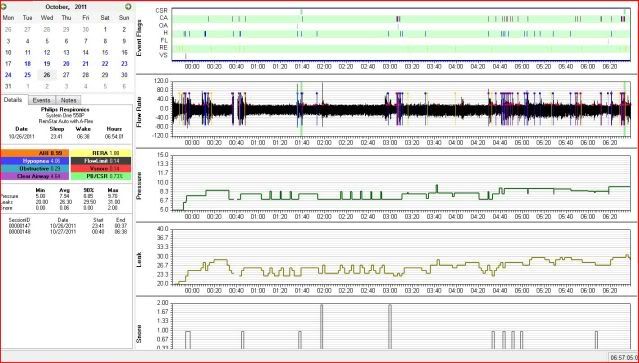This screenshot has width=639, height=363.
Task: Click the tall snore spike near 02:00
Action: [x=322, y=326]
